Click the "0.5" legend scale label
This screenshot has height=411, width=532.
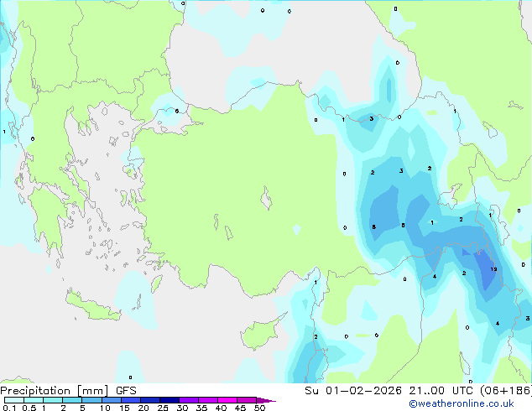(29, 408)
